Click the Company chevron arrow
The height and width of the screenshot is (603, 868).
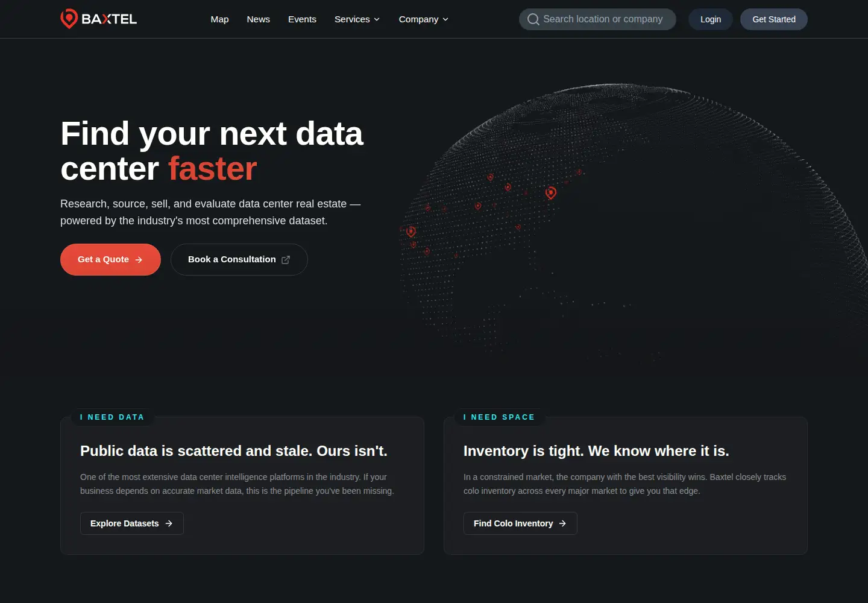[445, 19]
